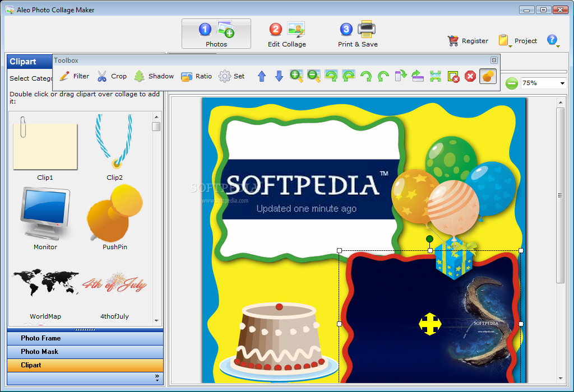Viewport: 574px width, 392px height.
Task: Click the red octagon delete icon
Action: pyautogui.click(x=470, y=76)
